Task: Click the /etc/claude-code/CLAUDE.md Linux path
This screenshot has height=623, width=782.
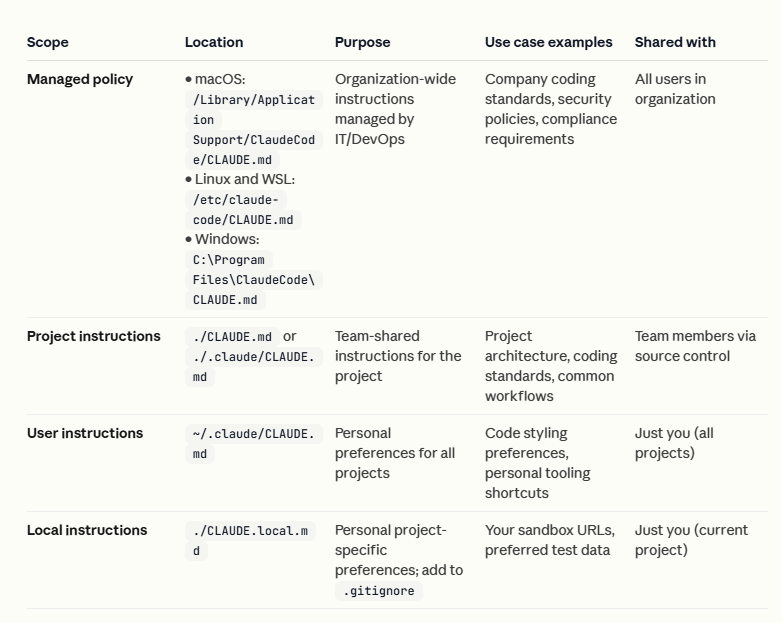Action: coord(243,210)
